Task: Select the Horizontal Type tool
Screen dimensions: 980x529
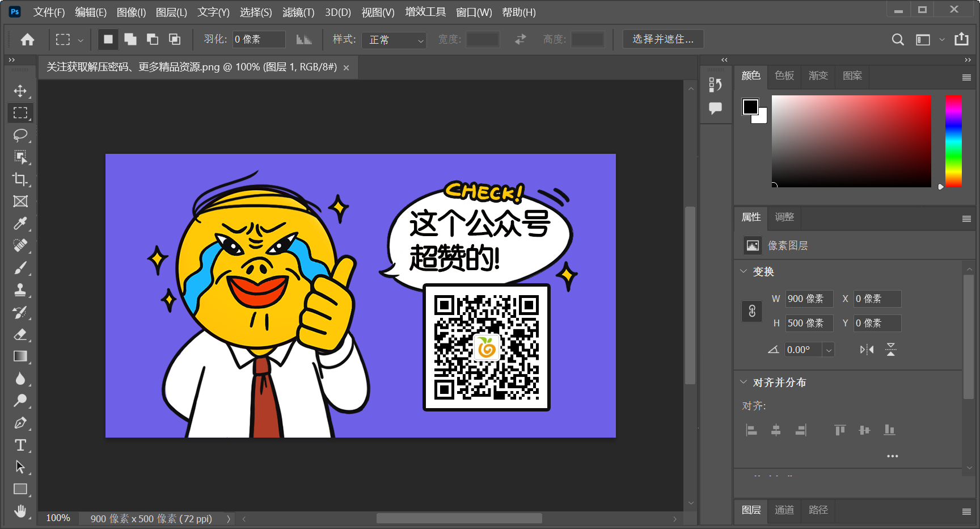Action: click(x=20, y=445)
